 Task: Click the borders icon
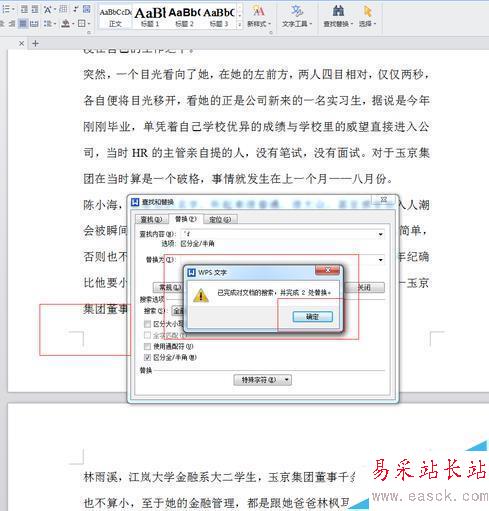tap(82, 24)
